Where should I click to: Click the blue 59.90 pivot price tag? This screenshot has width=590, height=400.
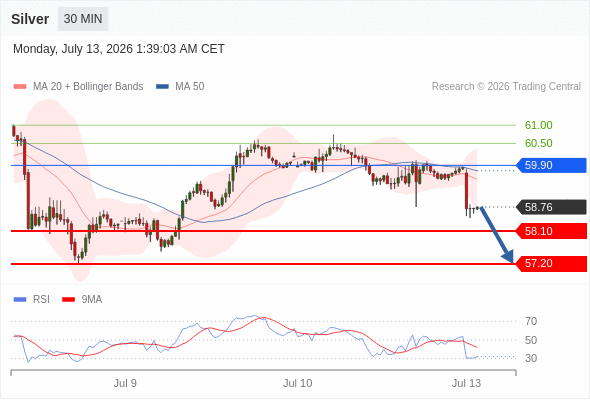click(551, 165)
